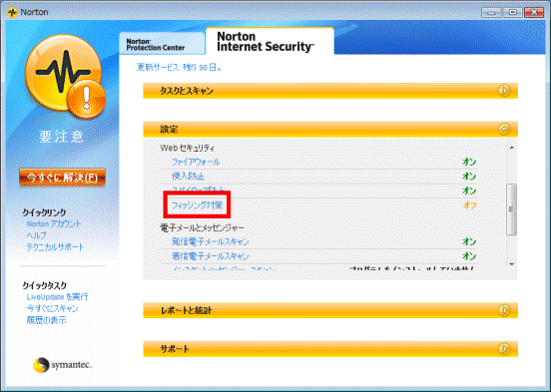Click the オン status of 着信電子メールスキャン
Screen dimensions: 551x392
(469, 256)
